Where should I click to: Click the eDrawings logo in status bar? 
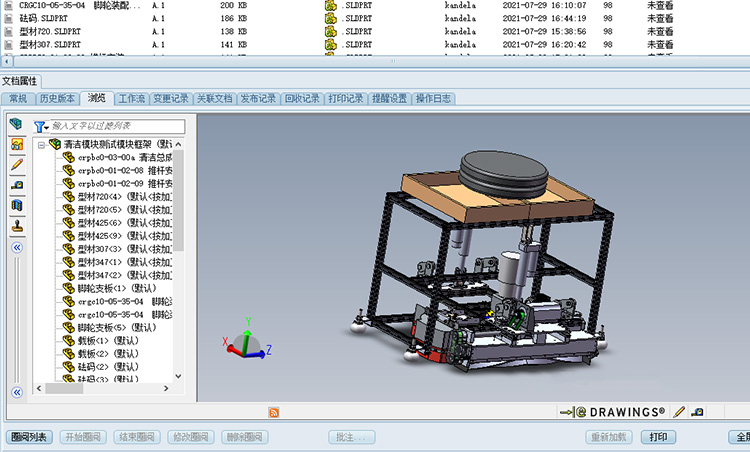point(612,412)
